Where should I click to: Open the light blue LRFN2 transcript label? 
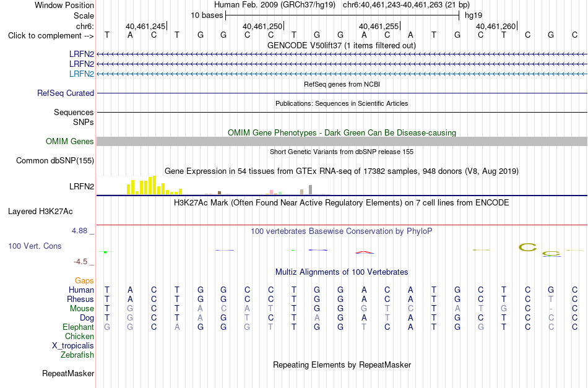click(x=81, y=74)
